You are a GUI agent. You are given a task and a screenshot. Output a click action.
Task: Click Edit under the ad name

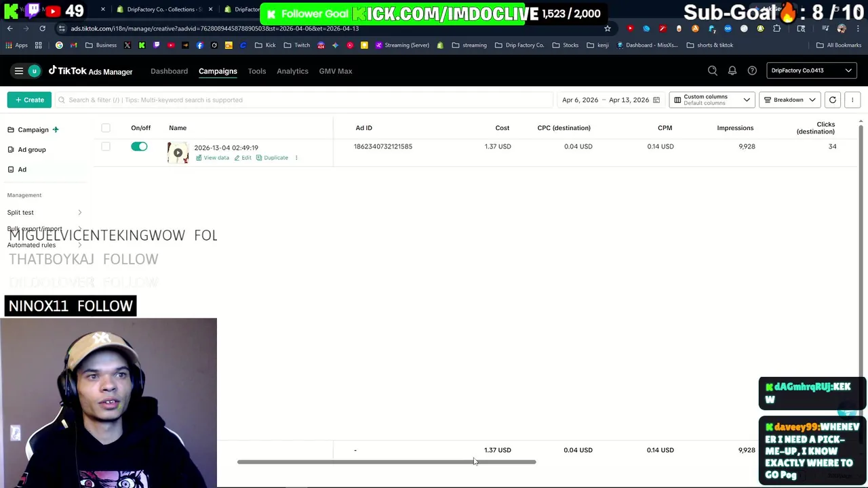tap(243, 158)
